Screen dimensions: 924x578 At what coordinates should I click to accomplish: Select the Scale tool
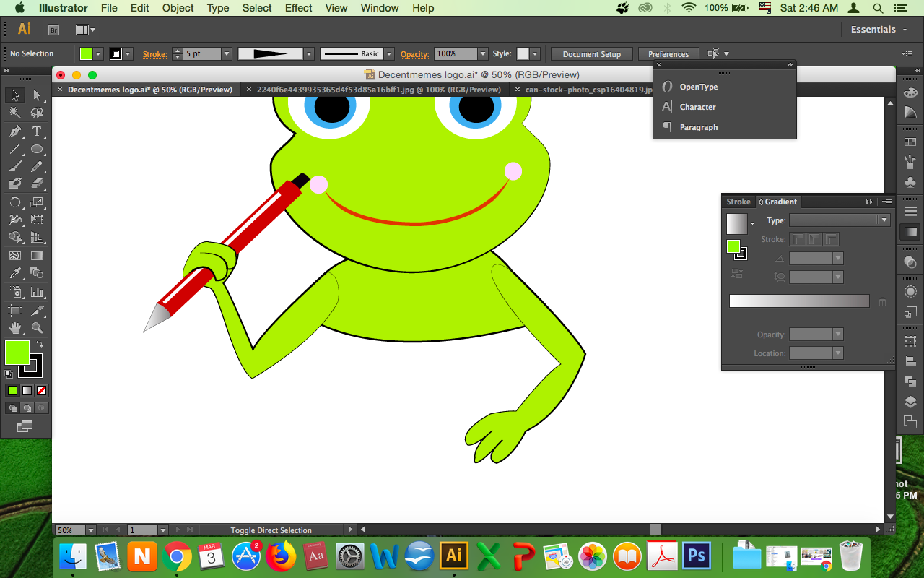(37, 202)
